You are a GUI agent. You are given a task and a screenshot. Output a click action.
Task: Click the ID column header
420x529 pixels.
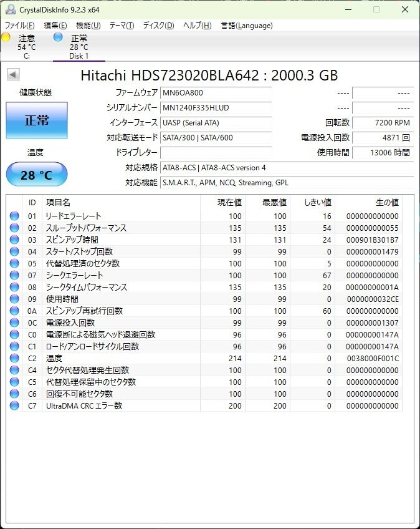click(x=32, y=202)
